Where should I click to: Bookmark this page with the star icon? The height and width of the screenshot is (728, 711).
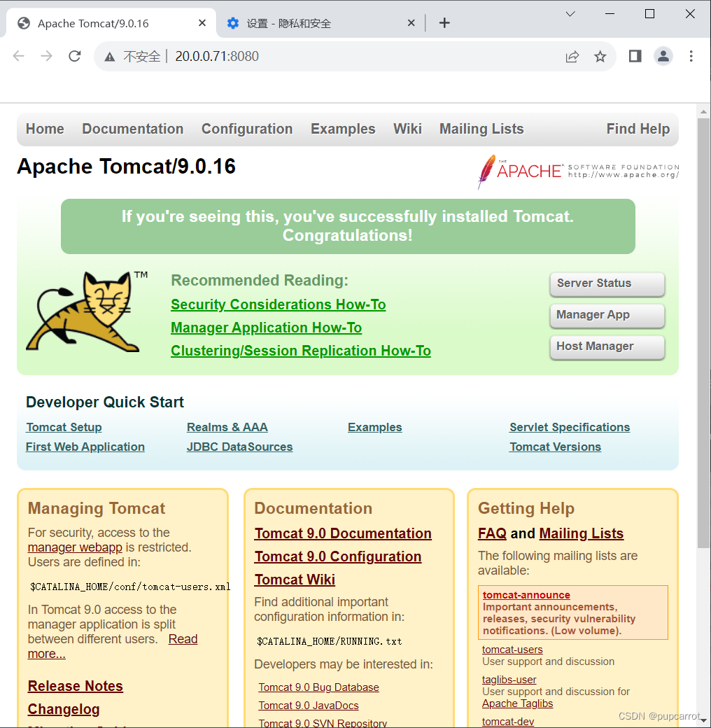pyautogui.click(x=600, y=57)
